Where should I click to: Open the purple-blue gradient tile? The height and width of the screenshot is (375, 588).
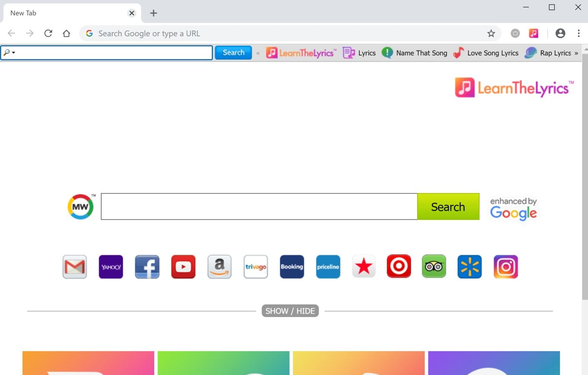tap(494, 363)
